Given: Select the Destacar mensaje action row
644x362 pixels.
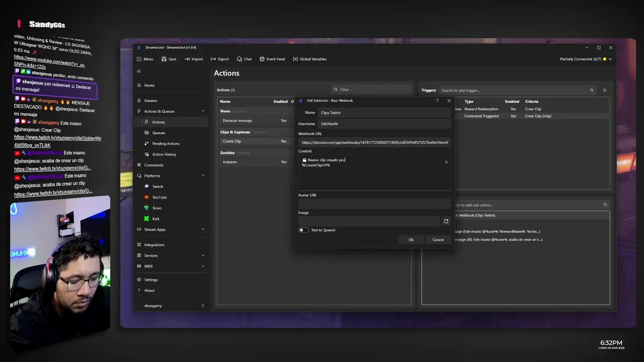Looking at the screenshot, I should pyautogui.click(x=257, y=121).
